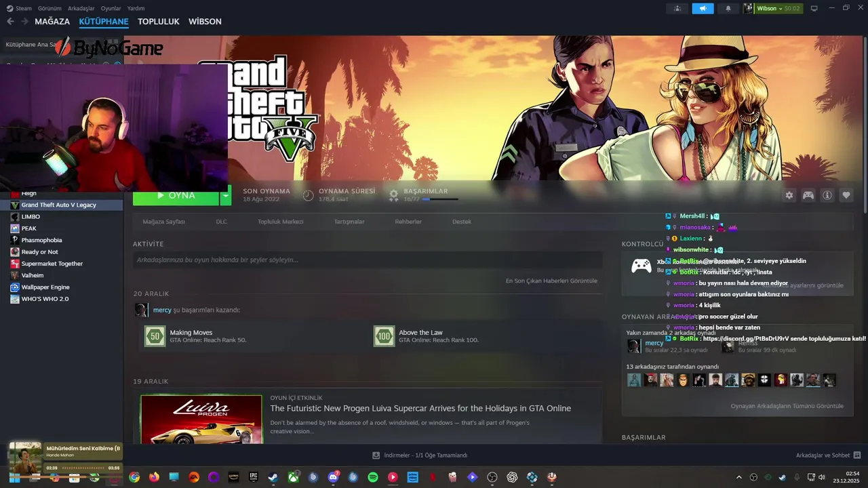Open friends and chat icon
Viewport: 868px width, 488px height.
tap(857, 455)
